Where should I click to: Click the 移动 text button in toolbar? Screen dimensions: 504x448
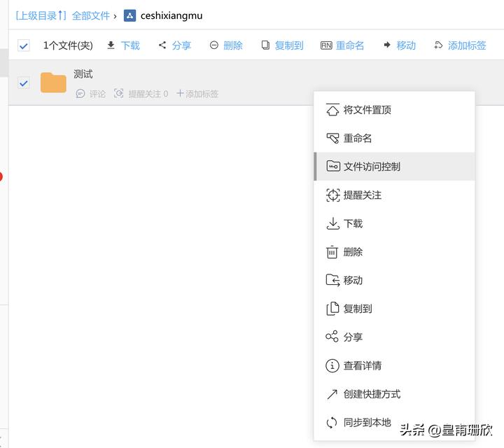[x=406, y=45]
